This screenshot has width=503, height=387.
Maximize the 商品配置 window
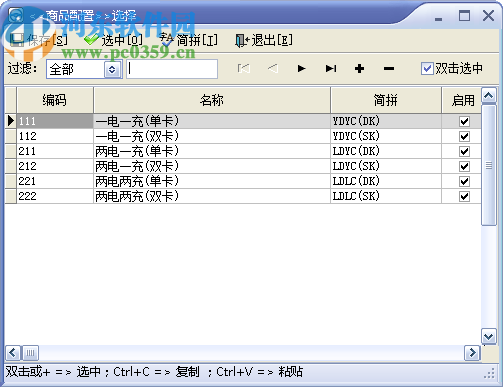pyautogui.click(x=464, y=16)
